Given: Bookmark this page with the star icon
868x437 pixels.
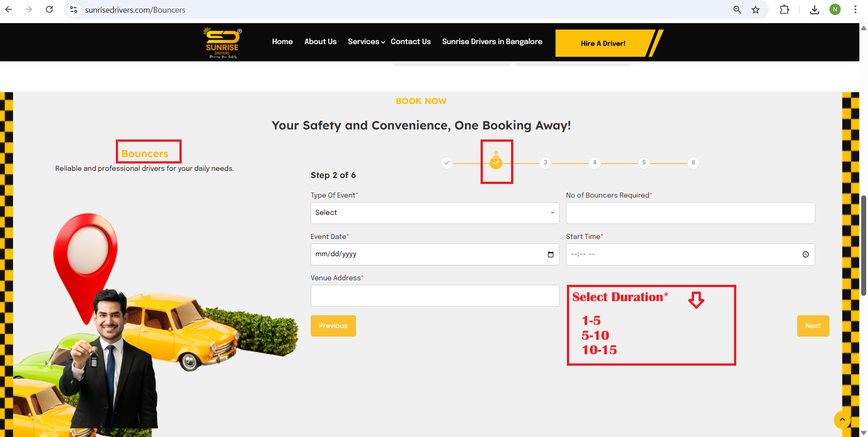Looking at the screenshot, I should tap(755, 10).
